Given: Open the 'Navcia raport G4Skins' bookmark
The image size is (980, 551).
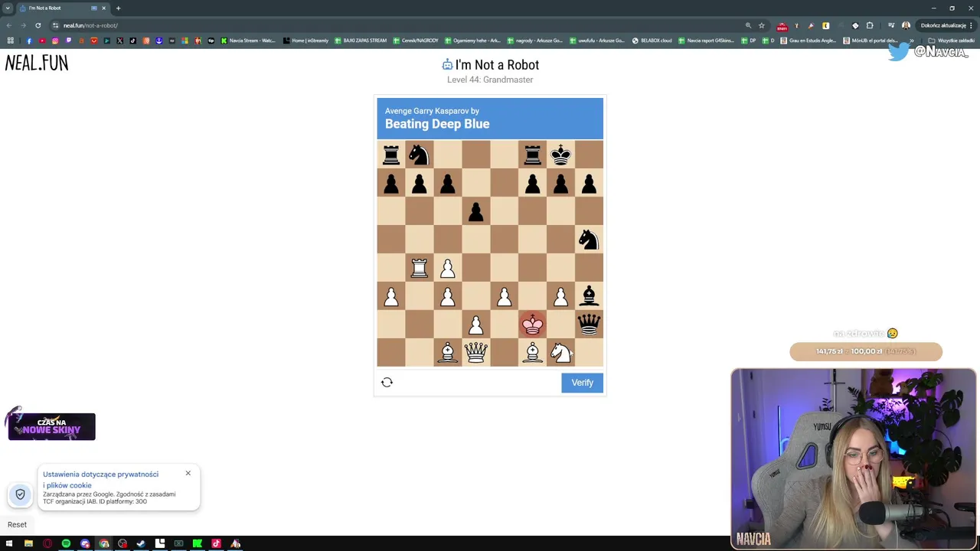Looking at the screenshot, I should tap(706, 41).
